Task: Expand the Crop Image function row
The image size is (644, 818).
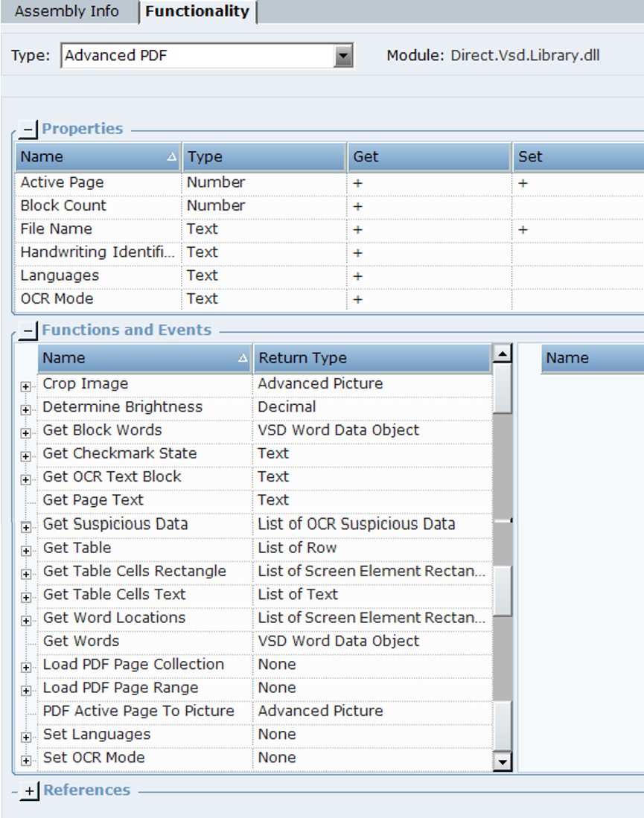Action: point(26,386)
